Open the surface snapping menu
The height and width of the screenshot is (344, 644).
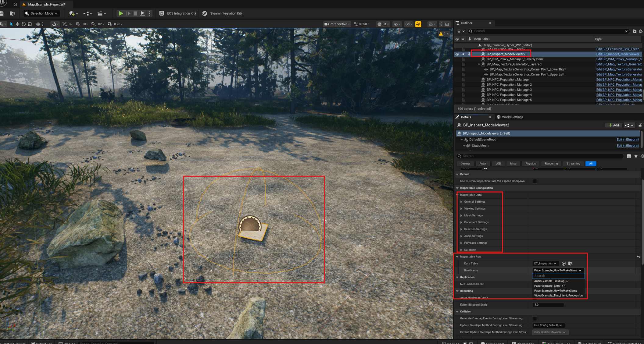tap(55, 24)
